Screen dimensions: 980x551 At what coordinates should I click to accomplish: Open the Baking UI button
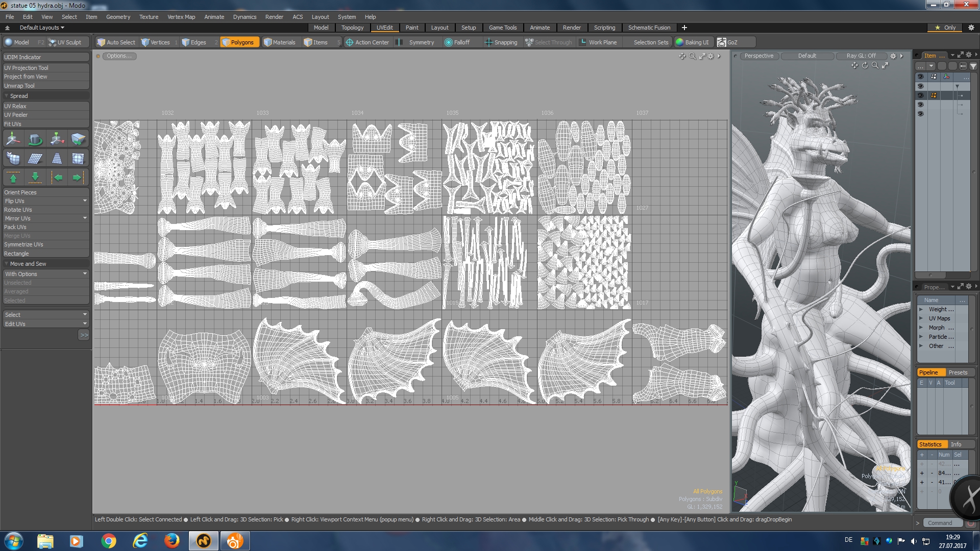692,42
